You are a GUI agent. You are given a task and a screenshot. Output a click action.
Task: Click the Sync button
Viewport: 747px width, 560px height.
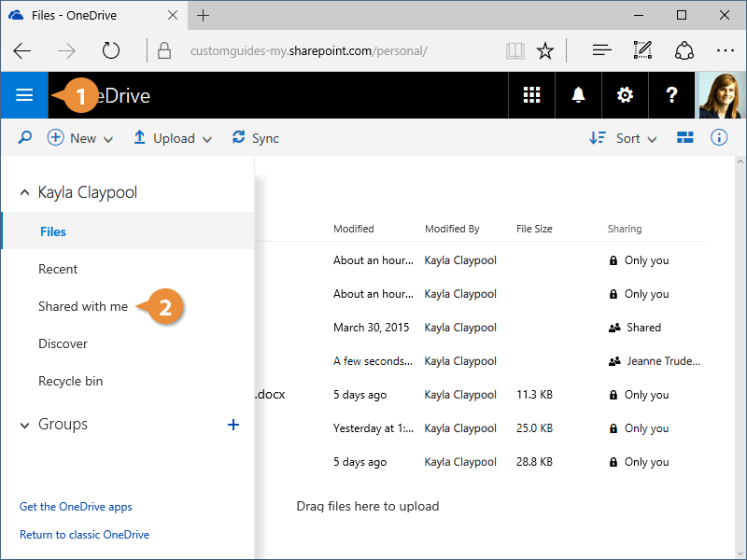(255, 138)
